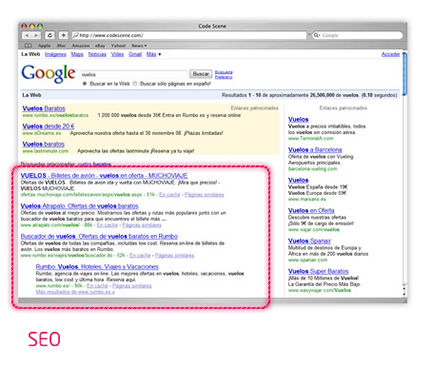Image resolution: width=433 pixels, height=367 pixels.
Task: Click the results count text 26,500,000
Action: [x=322, y=95]
